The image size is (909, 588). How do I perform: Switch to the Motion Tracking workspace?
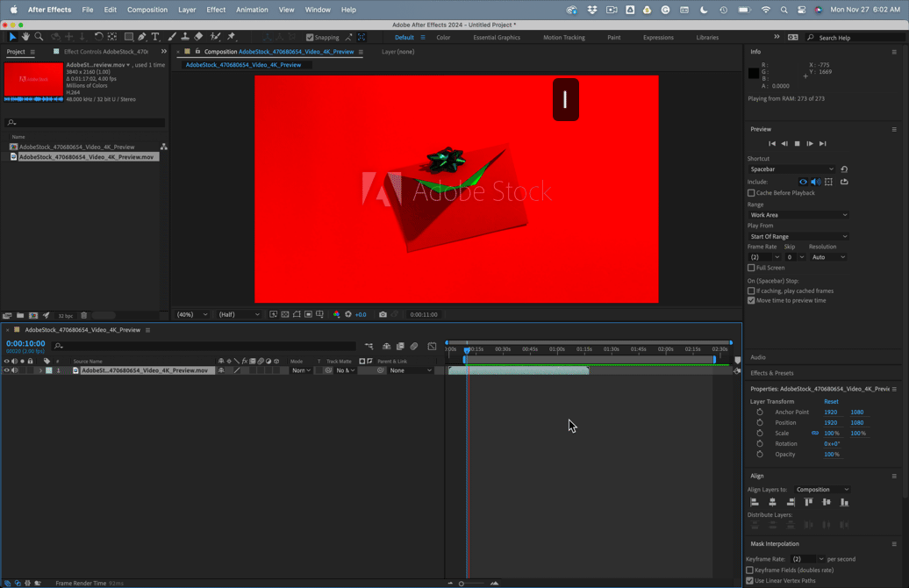(563, 37)
